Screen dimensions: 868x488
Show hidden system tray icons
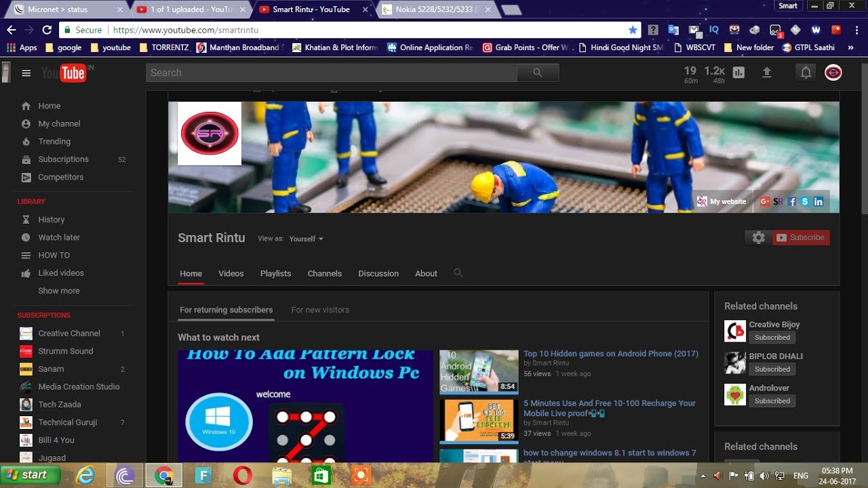tap(703, 476)
